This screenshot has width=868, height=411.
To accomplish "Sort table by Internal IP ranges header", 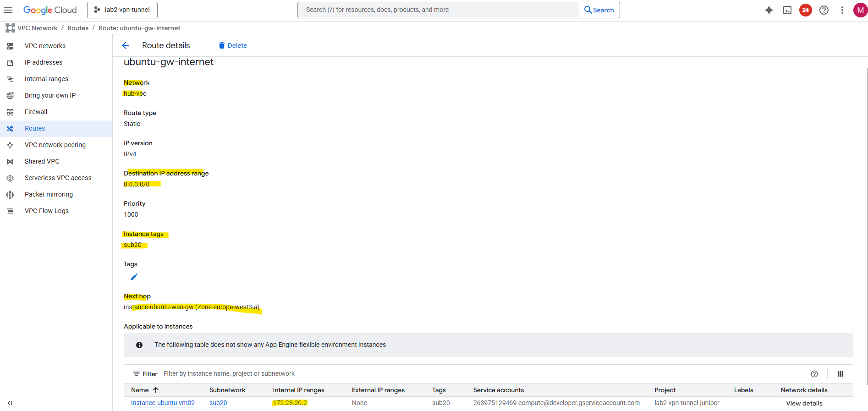I will click(298, 390).
